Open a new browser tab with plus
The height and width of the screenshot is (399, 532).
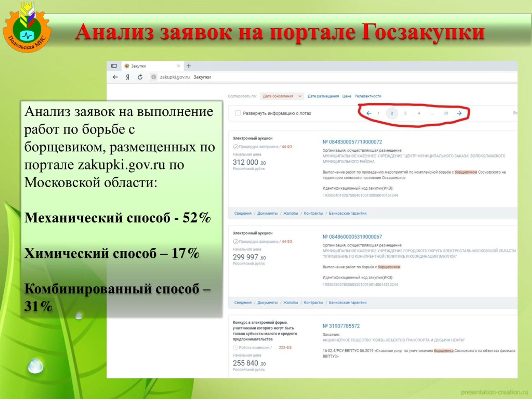click(x=189, y=66)
